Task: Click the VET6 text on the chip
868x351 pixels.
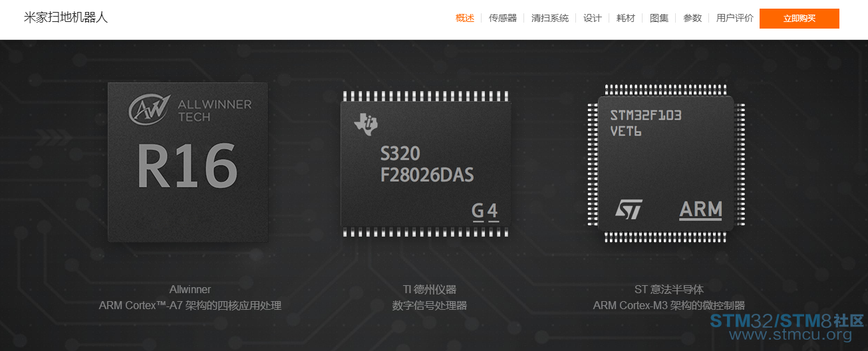Action: [x=626, y=131]
